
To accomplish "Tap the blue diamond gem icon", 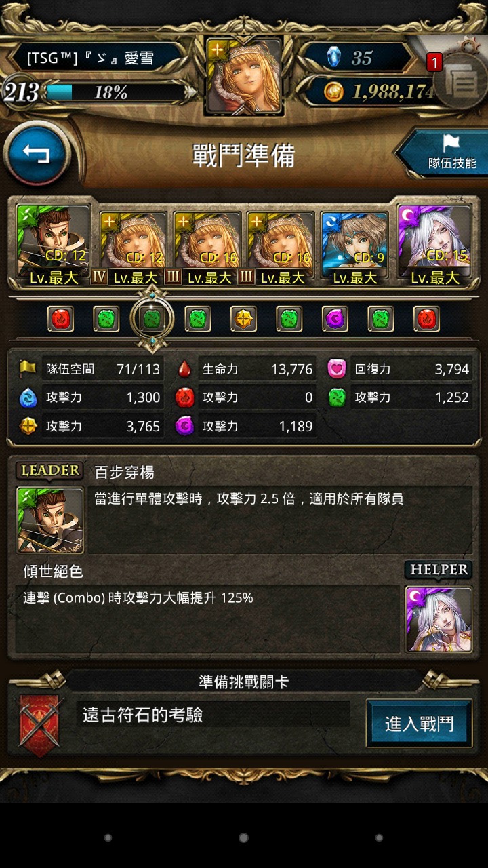I will click(334, 57).
